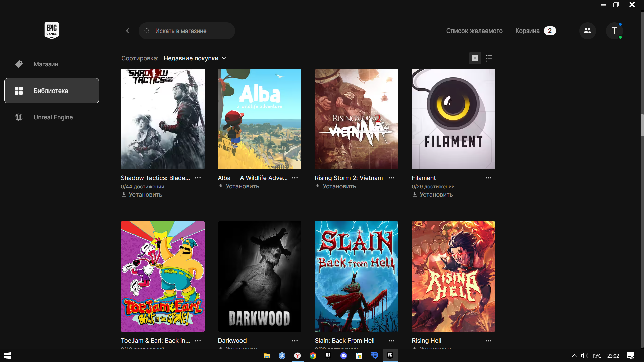Open the friends list icon
This screenshot has height=362, width=644.
click(587, 31)
